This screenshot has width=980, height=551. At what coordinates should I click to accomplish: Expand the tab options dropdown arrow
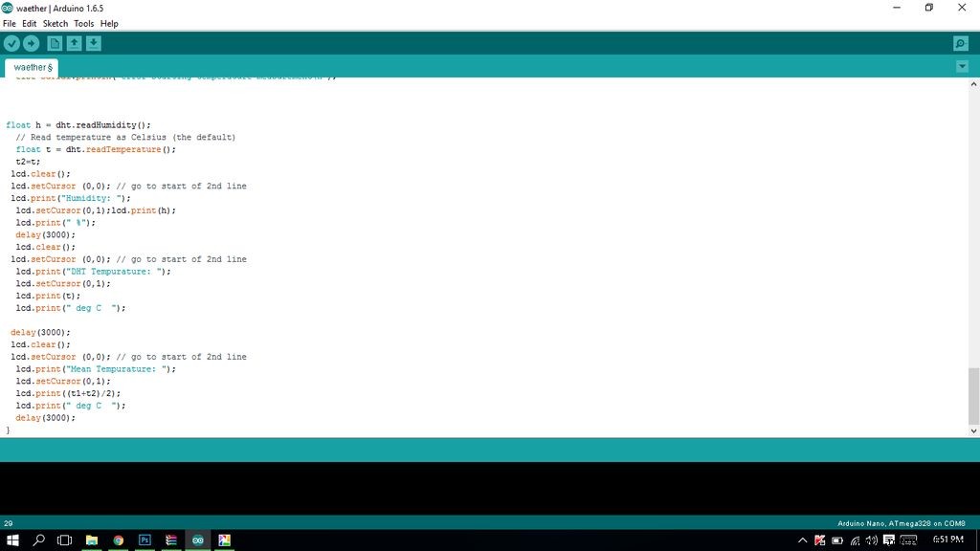pos(962,66)
